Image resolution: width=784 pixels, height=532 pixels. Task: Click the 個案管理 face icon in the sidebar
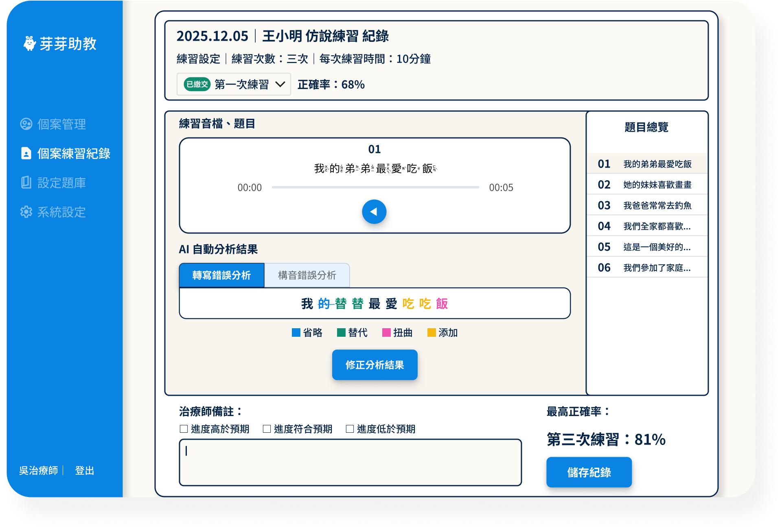[x=26, y=124]
